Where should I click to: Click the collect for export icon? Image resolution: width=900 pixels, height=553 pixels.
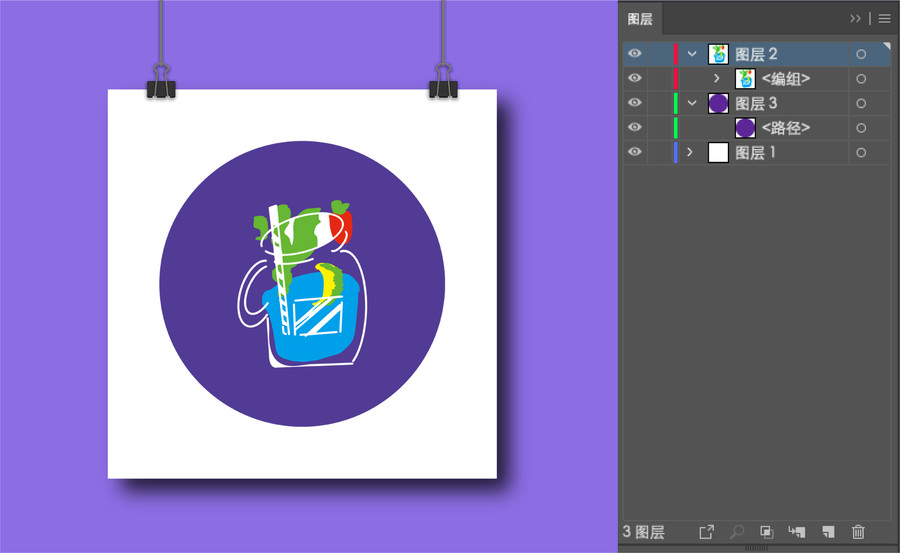[707, 532]
